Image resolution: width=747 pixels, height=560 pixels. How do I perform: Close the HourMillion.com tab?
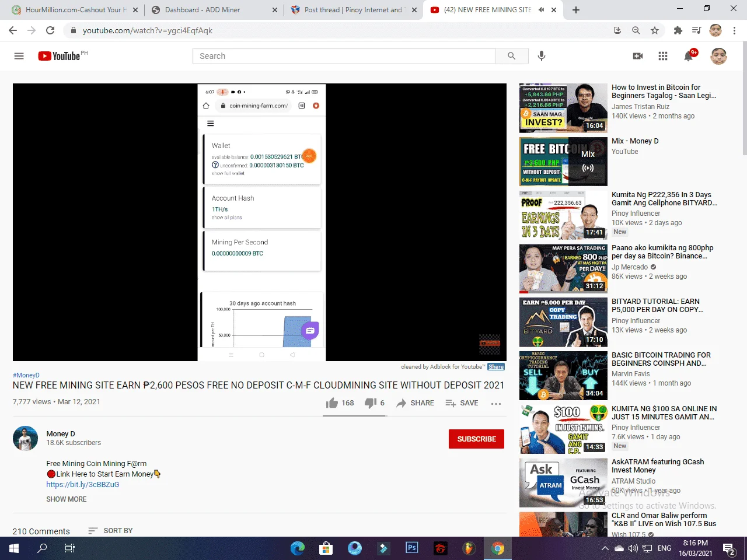pos(135,10)
